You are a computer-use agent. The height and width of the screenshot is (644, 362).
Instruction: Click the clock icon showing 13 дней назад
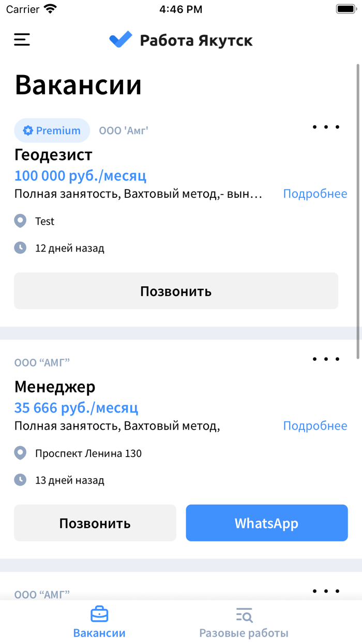coord(20,479)
